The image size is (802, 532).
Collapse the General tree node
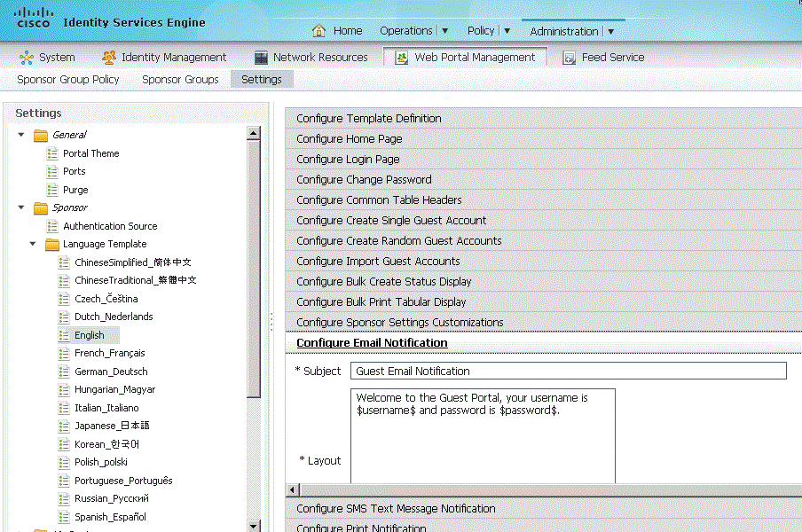coord(21,135)
